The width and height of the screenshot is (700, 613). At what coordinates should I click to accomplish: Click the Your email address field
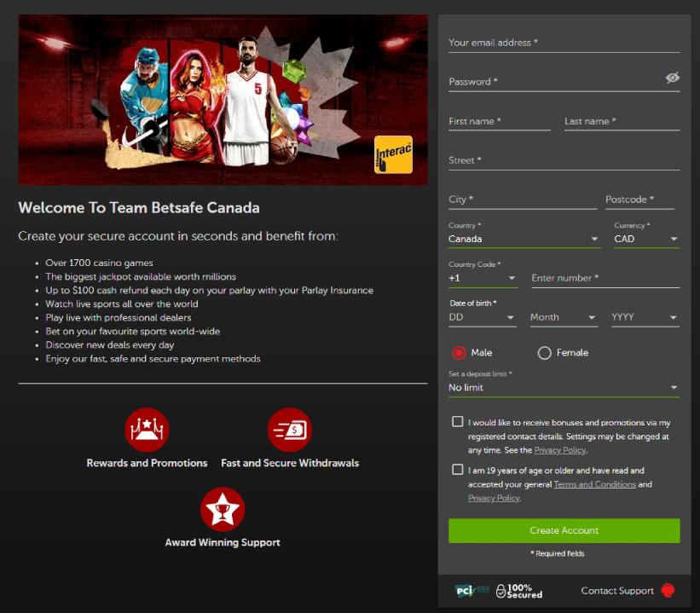(x=564, y=43)
